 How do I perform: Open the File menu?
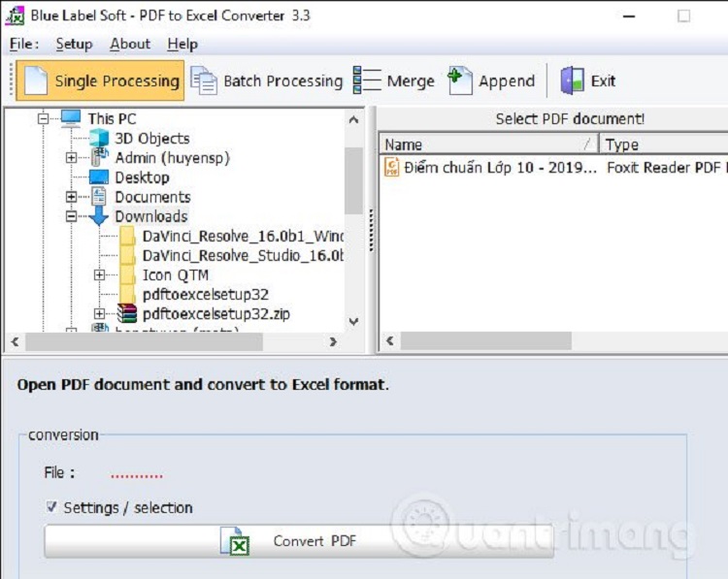tap(24, 44)
